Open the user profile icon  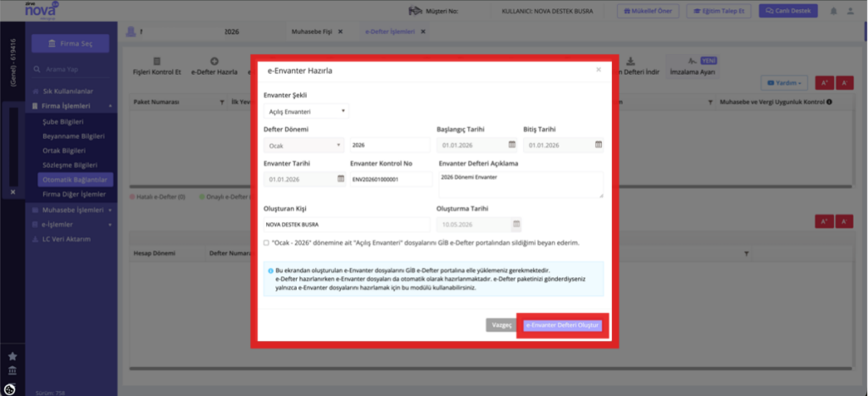pyautogui.click(x=850, y=11)
